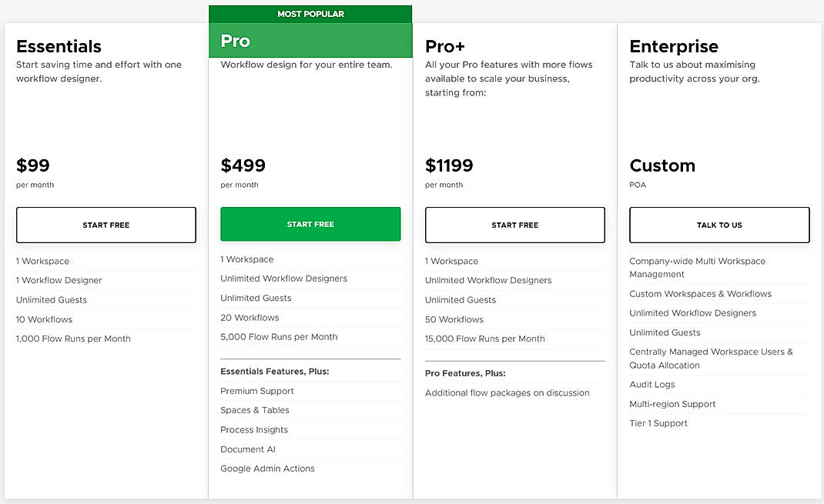Click Start Free under Essentials plan
The image size is (824, 504).
click(106, 225)
